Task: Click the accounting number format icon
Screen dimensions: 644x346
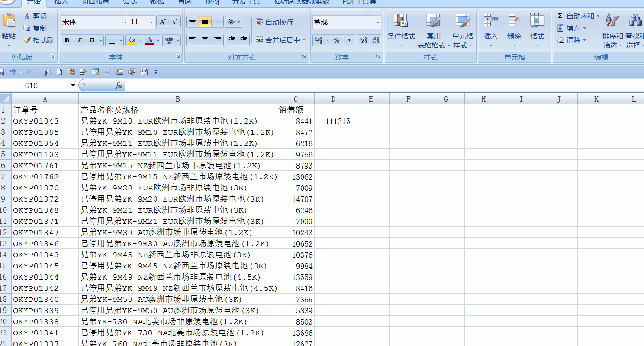Action: pos(318,40)
